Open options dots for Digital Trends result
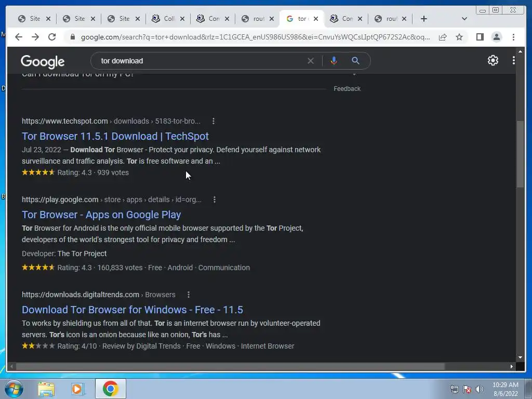The width and height of the screenshot is (532, 399). click(188, 295)
